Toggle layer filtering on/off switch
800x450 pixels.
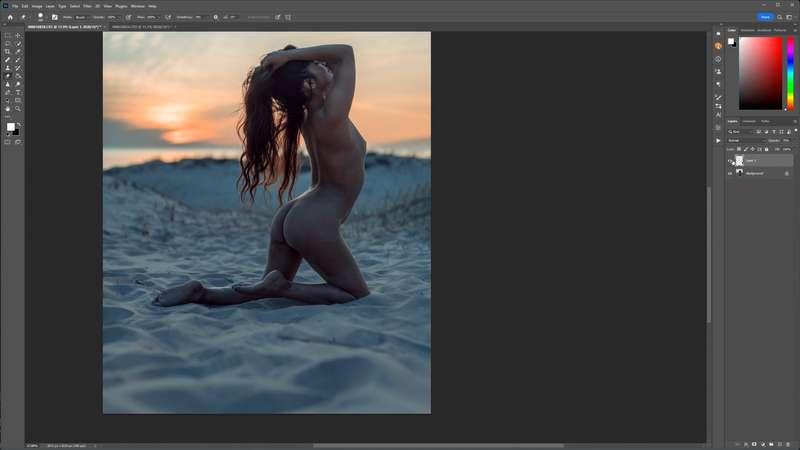tap(796, 130)
